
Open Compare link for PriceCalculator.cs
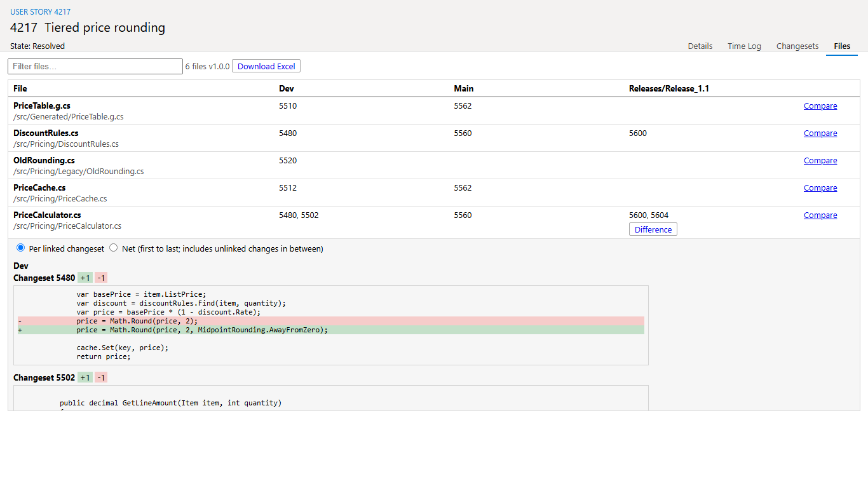click(820, 215)
